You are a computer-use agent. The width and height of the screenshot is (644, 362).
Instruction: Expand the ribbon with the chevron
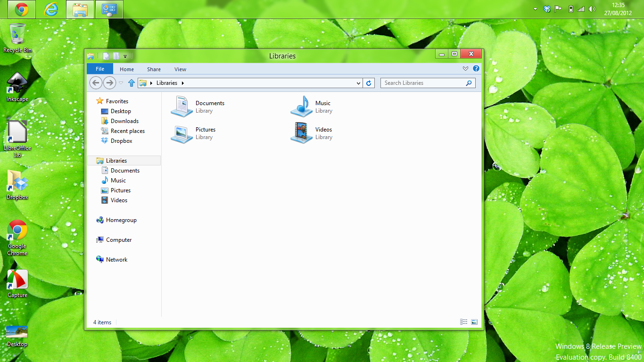[x=465, y=69]
